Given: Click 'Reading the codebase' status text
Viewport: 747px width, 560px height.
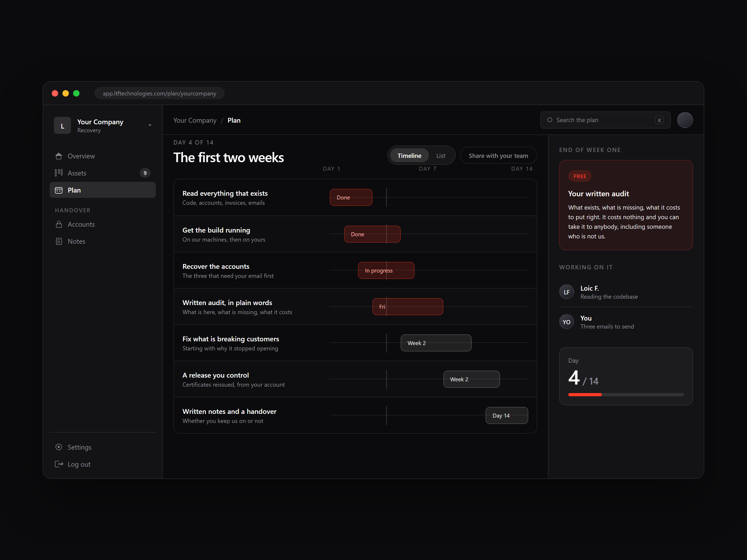Looking at the screenshot, I should (x=609, y=297).
